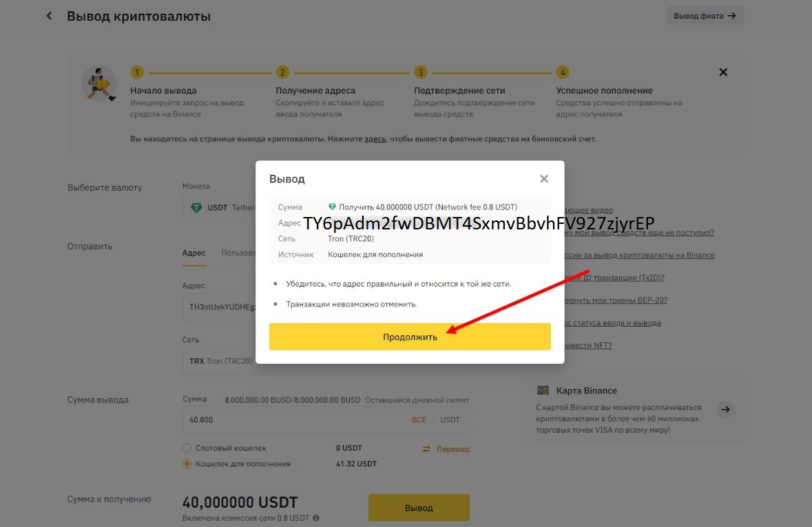Click the Продолжить button
The height and width of the screenshot is (527, 812).
pyautogui.click(x=410, y=337)
